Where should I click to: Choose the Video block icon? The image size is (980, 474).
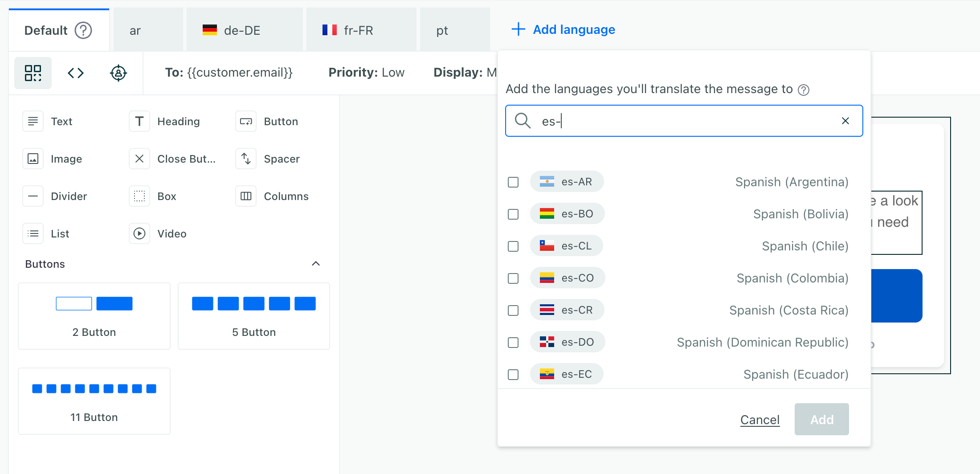coord(139,233)
